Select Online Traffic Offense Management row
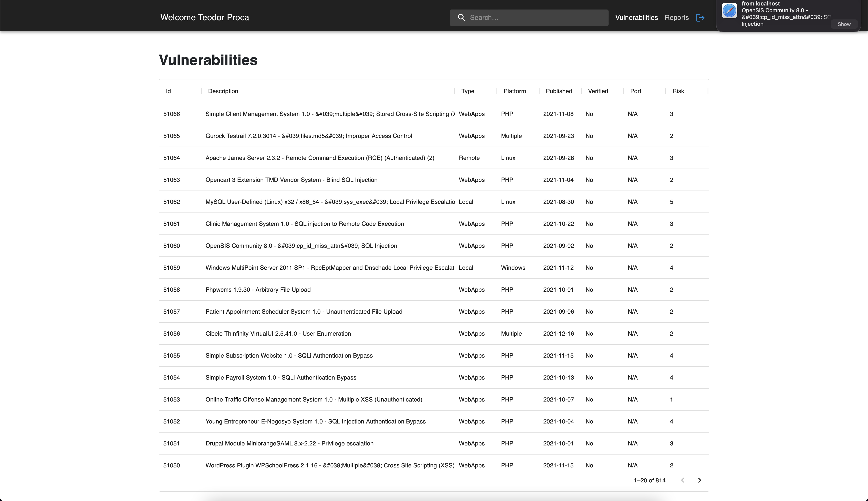Image resolution: width=868 pixels, height=501 pixels. point(434,399)
